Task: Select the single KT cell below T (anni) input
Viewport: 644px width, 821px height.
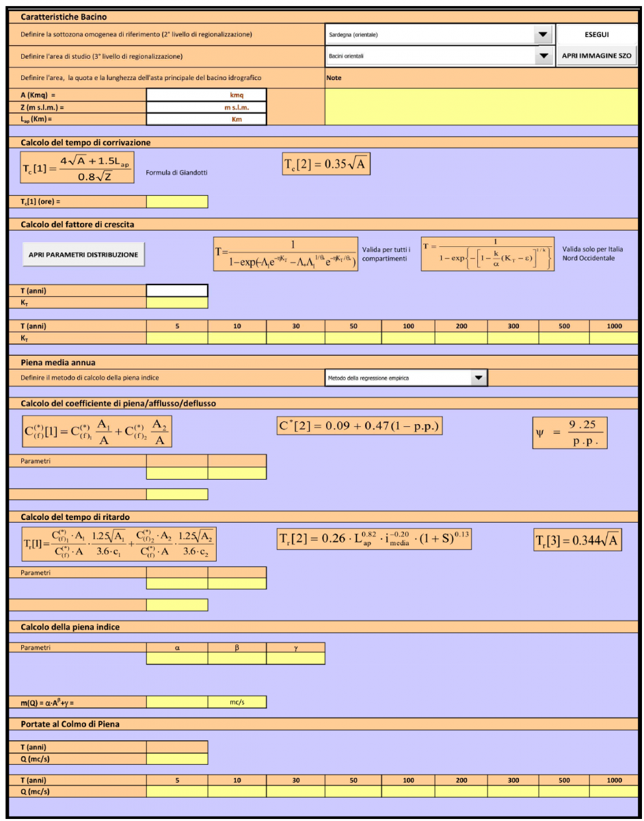Action: 176,302
